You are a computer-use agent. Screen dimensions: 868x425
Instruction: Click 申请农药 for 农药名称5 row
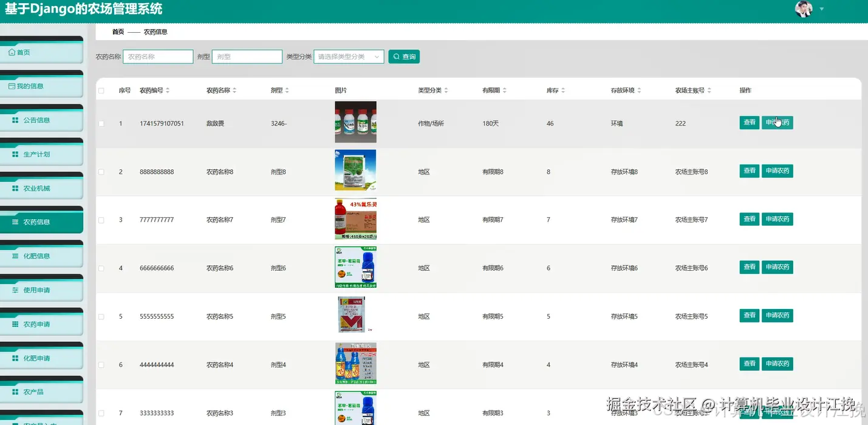tap(777, 316)
